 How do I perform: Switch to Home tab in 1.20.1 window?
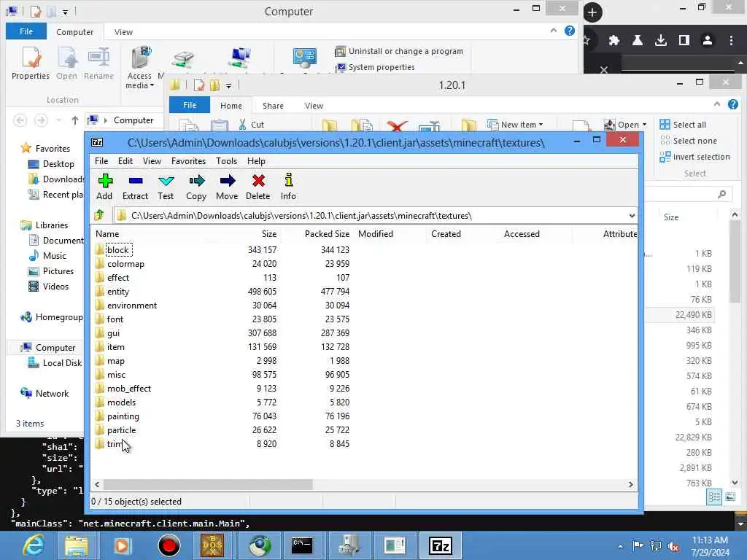click(231, 106)
